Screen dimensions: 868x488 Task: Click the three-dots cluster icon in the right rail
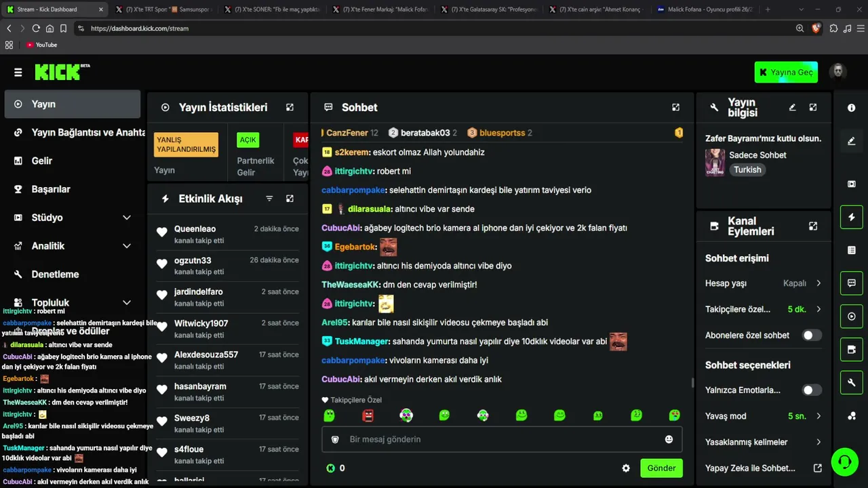tap(852, 416)
